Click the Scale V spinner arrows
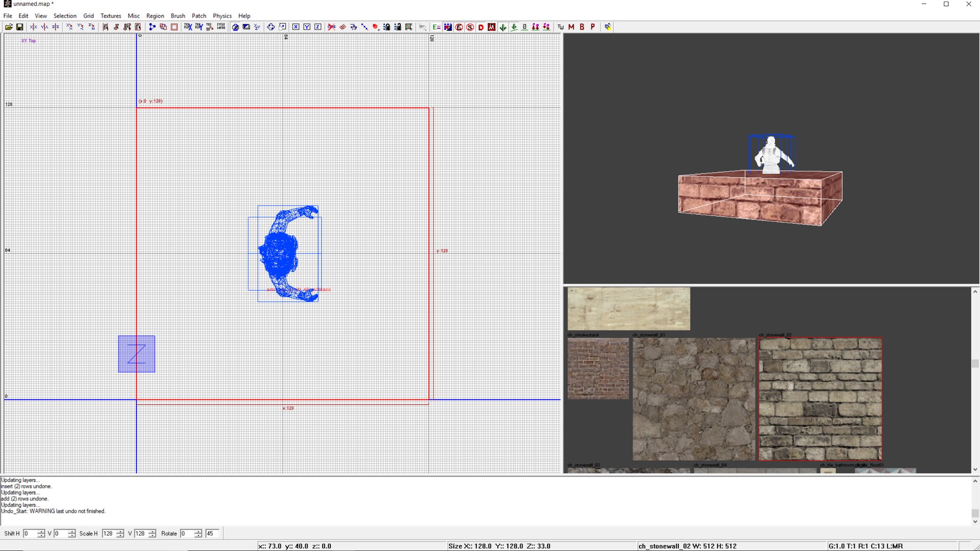 tap(152, 534)
